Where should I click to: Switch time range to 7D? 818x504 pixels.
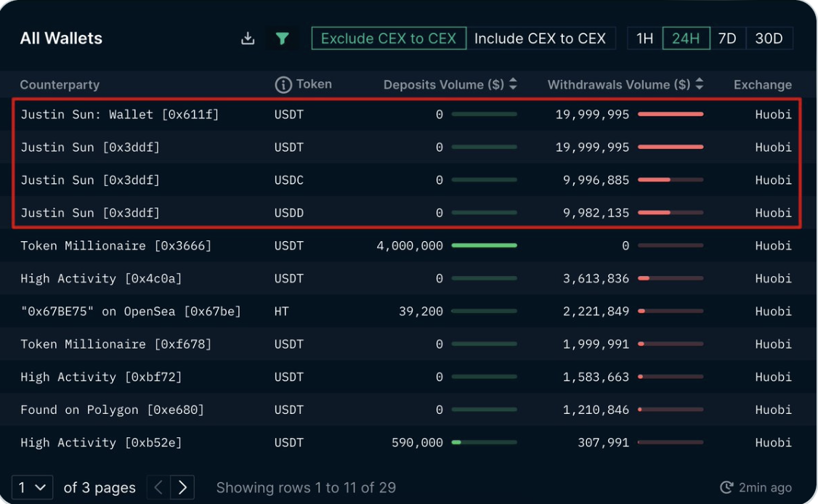coord(727,38)
